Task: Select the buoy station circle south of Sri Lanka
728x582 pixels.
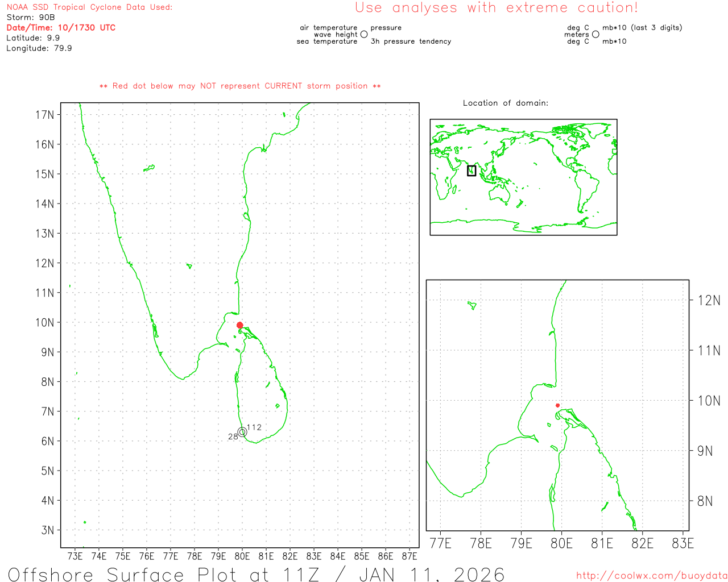Action: [242, 432]
